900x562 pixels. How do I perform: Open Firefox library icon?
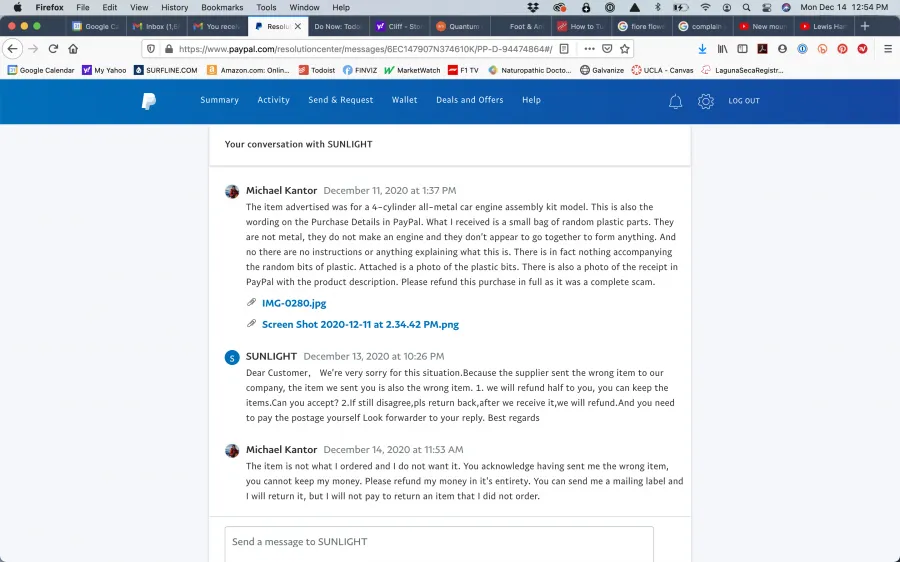click(722, 49)
